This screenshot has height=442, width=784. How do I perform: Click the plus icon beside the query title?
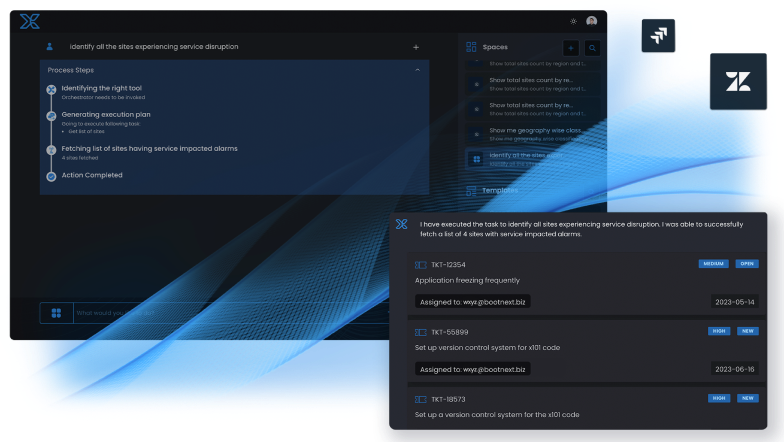(416, 47)
